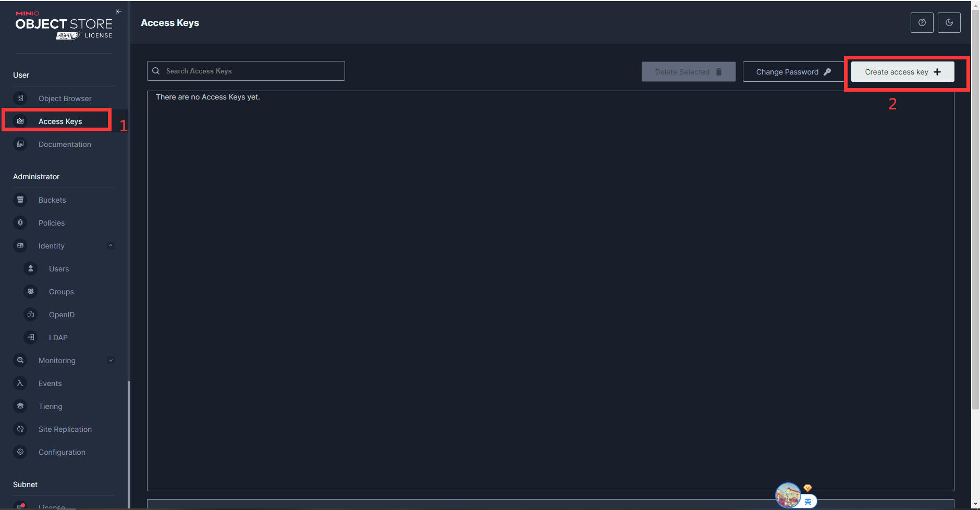The width and height of the screenshot is (980, 510).
Task: Open the Access Keys menu item
Action: [x=60, y=121]
